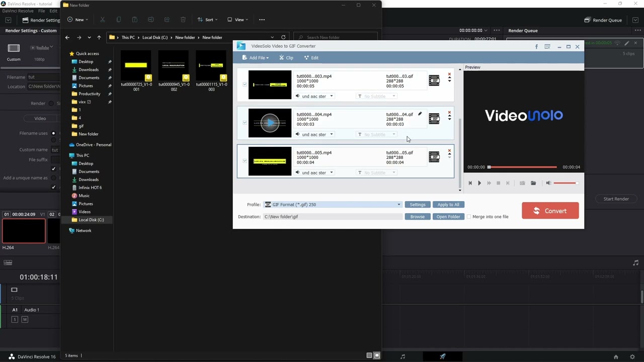Screen dimensions: 644x362
Task: Paste icon in File Explorer toolbar
Action: (135, 20)
